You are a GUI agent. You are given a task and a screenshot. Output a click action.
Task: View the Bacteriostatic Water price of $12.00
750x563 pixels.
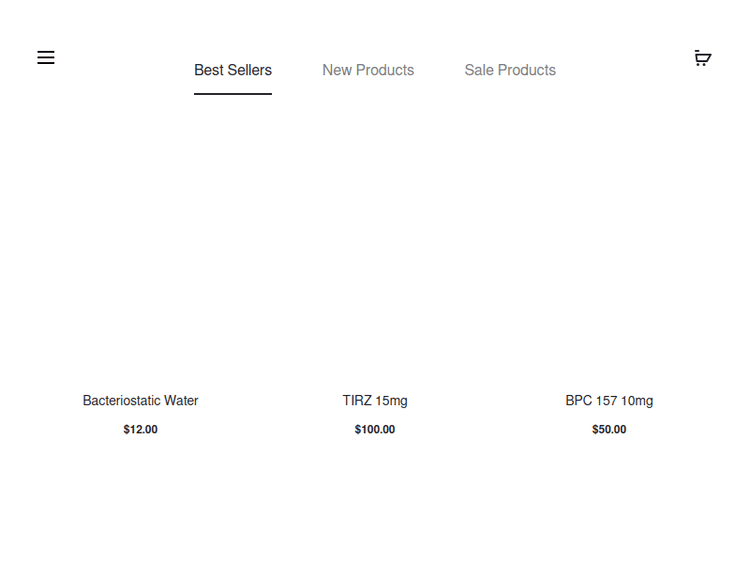[140, 430]
